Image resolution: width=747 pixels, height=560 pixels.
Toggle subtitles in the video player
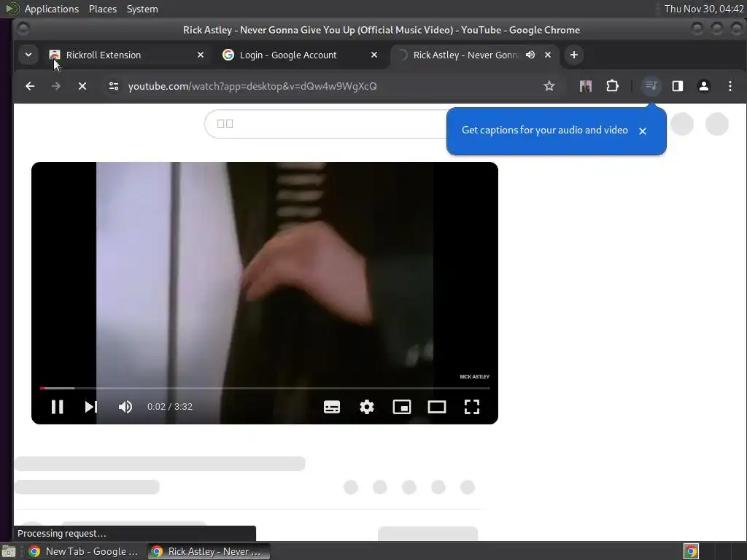(x=332, y=407)
